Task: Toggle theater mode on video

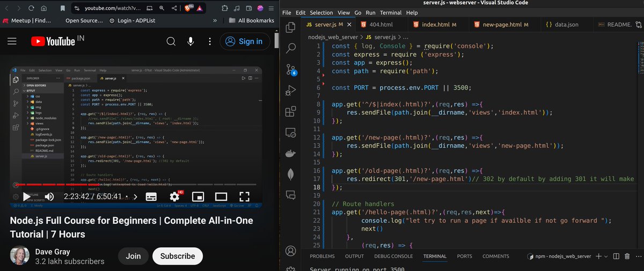Action: tap(221, 196)
